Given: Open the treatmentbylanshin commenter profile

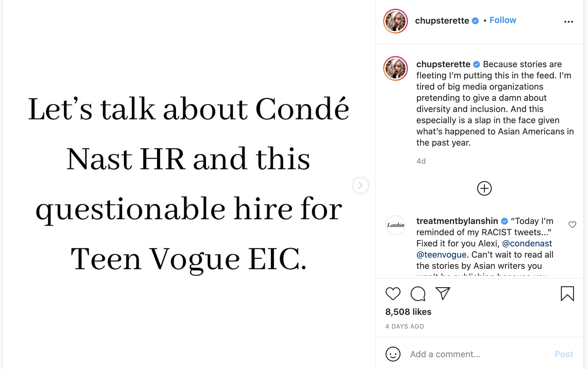Looking at the screenshot, I should coord(457,221).
